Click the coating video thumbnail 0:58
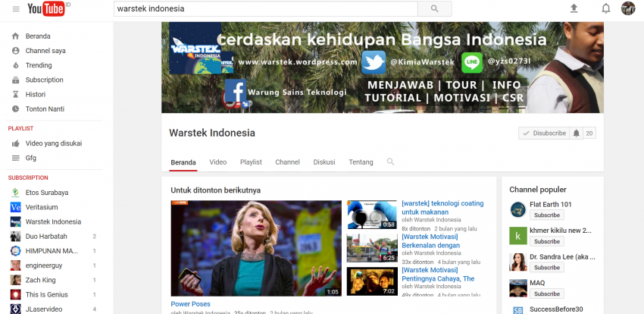The image size is (644, 314). (372, 215)
